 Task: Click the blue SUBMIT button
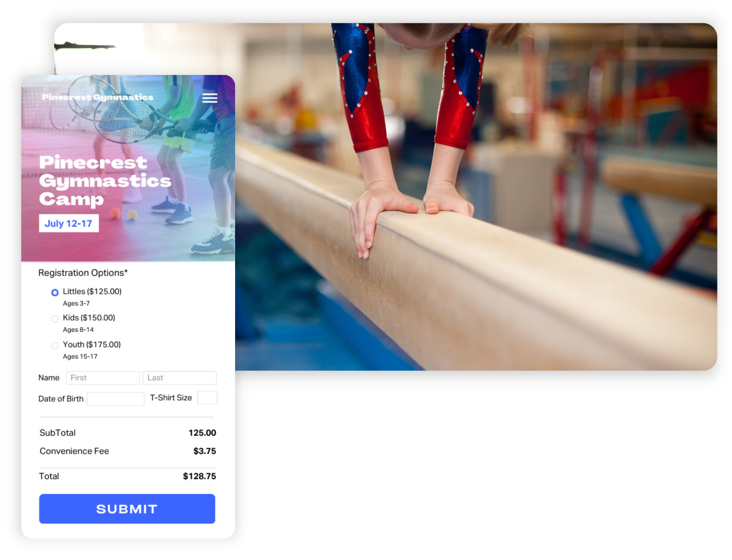(127, 509)
